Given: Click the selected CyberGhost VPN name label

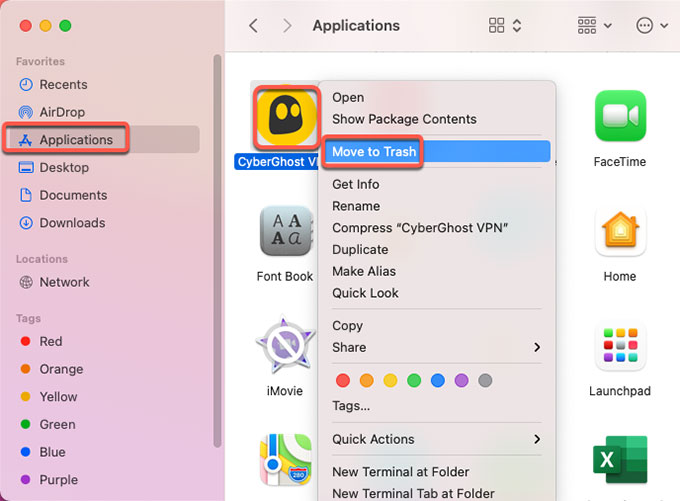Looking at the screenshot, I should point(277,162).
